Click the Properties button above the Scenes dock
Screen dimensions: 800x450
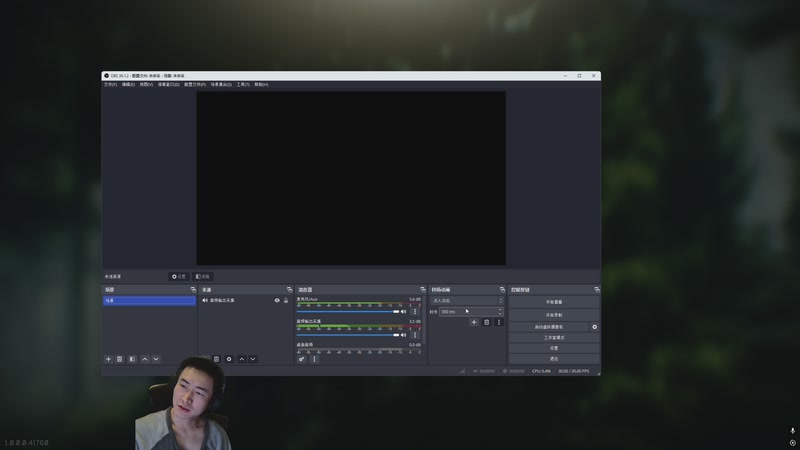click(179, 277)
